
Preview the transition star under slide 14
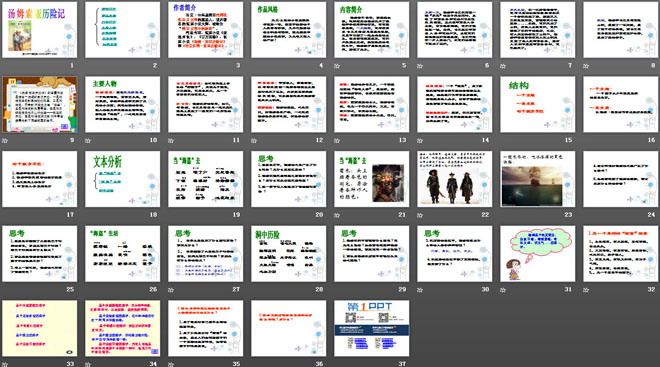[420, 141]
